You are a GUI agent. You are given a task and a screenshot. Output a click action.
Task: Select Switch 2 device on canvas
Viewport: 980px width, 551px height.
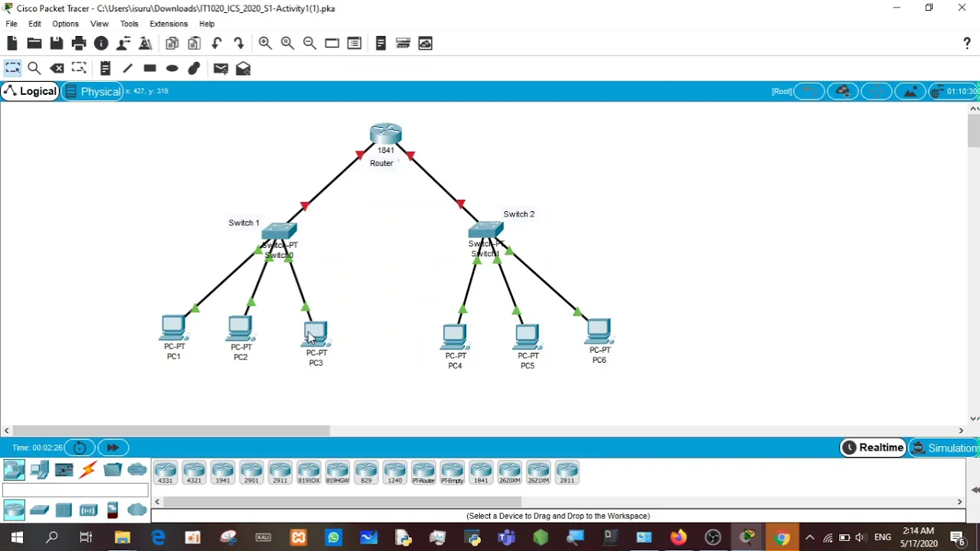click(x=486, y=230)
